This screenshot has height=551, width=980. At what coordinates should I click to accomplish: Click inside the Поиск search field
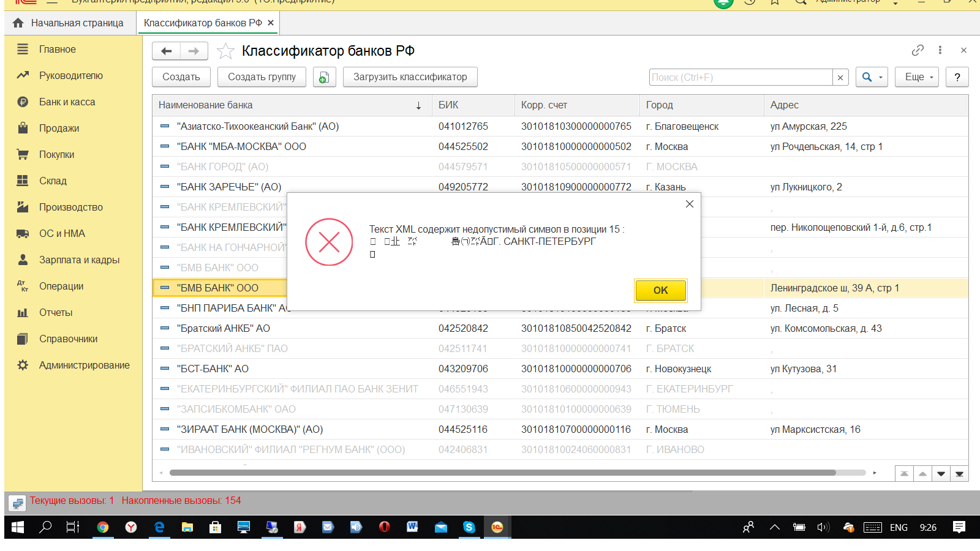tap(740, 78)
